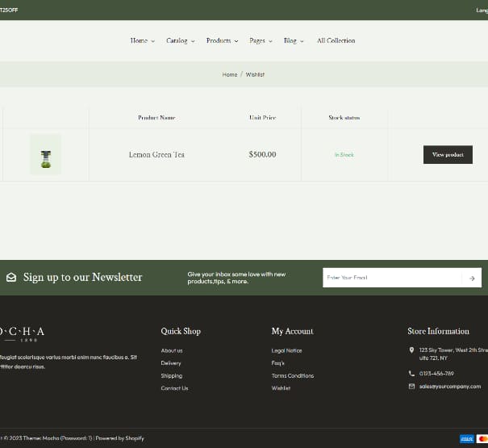Click the Mastercard payment icon
This screenshot has width=488, height=448.
coord(482,438)
